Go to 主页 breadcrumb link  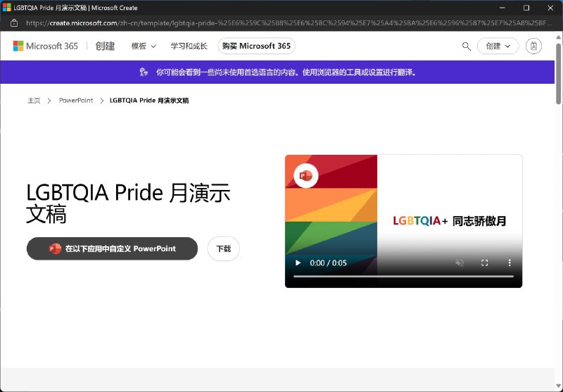(34, 101)
